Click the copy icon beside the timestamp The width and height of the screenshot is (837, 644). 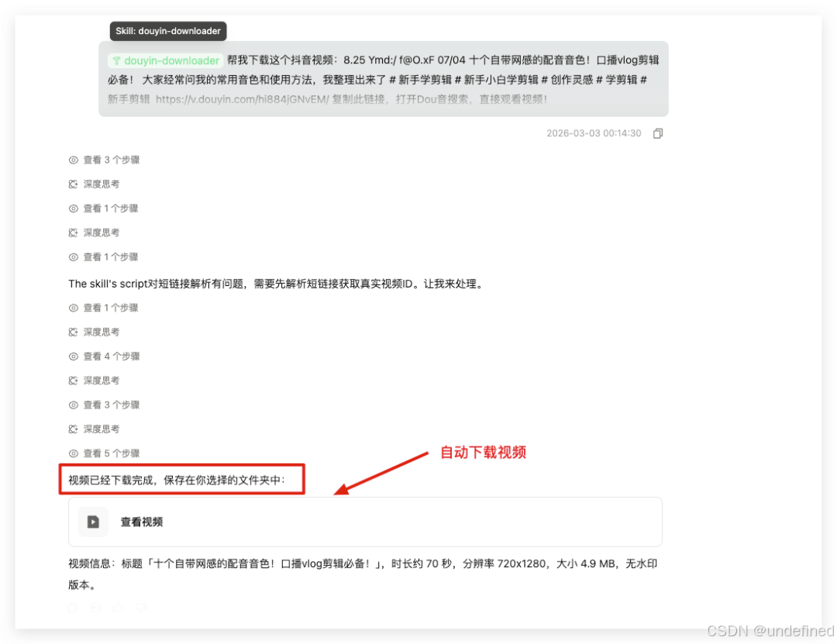click(x=657, y=133)
